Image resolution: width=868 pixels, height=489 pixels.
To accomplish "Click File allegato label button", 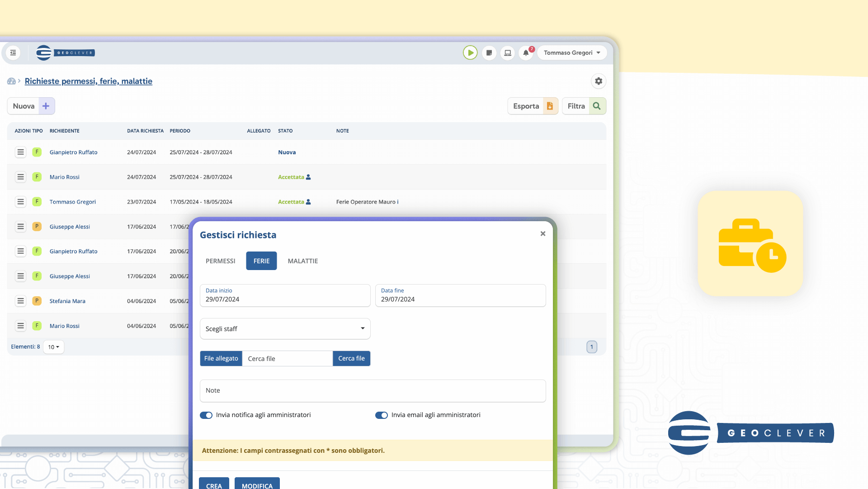I will pos(221,359).
